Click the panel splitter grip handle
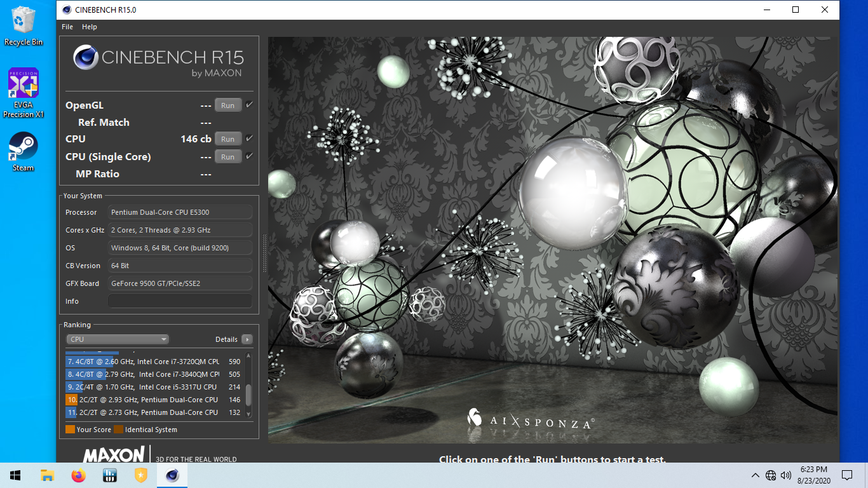Viewport: 868px width, 488px height. (x=264, y=253)
